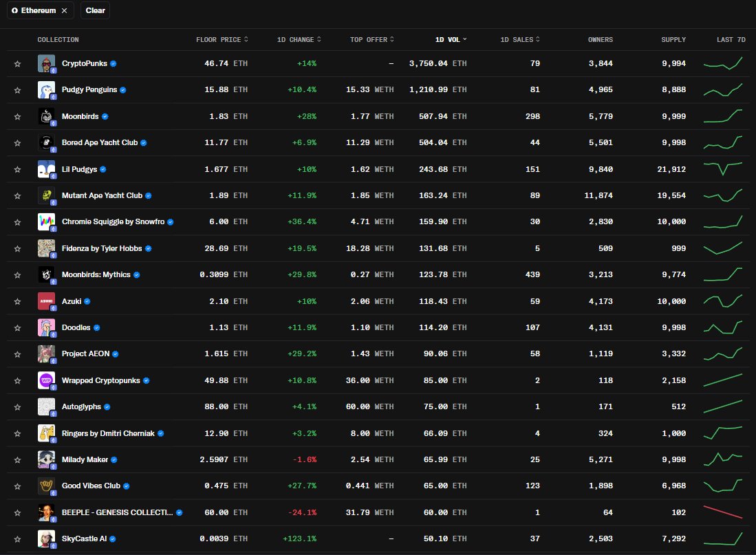Screen dimensions: 756x555
Task: Open the Doodles collection link
Action: coord(76,327)
